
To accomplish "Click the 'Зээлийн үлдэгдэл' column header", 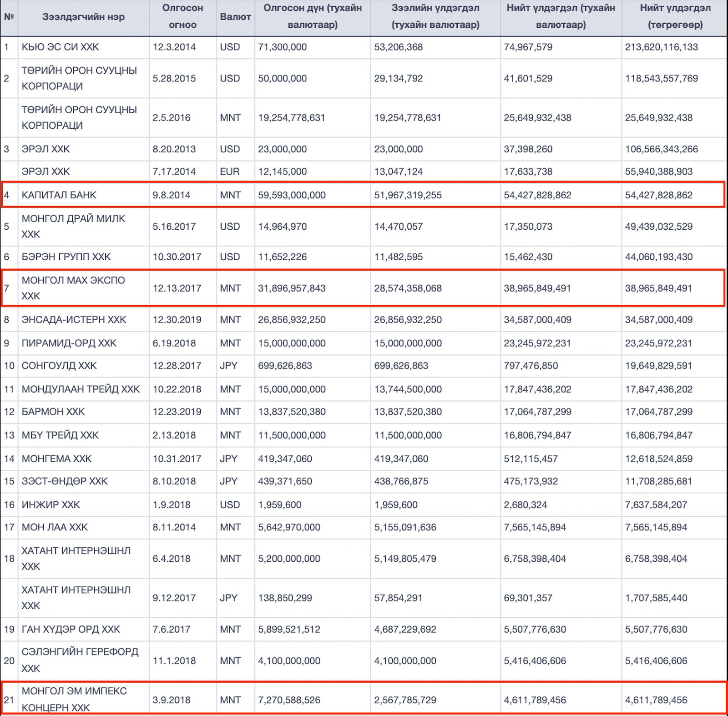I will point(435,16).
